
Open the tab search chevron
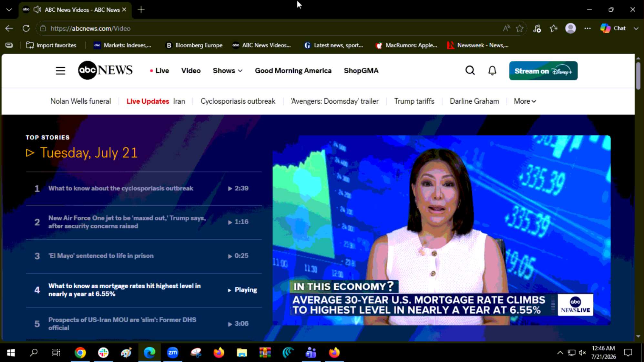pyautogui.click(x=9, y=10)
